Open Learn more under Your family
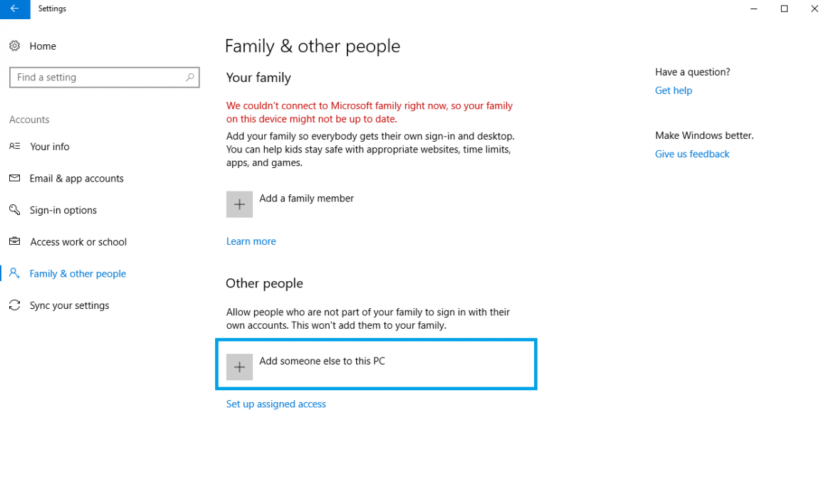The height and width of the screenshot is (504, 826). point(251,241)
